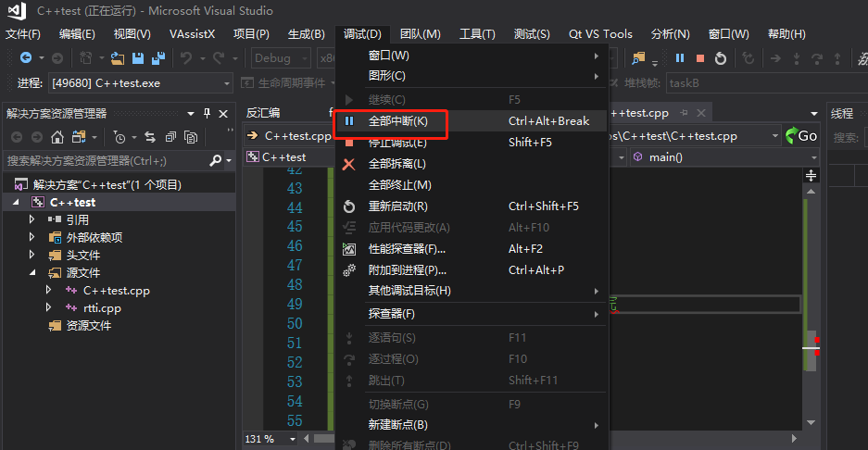This screenshot has width=868, height=450.
Task: Open the File (文件) menu
Action: coord(23,34)
